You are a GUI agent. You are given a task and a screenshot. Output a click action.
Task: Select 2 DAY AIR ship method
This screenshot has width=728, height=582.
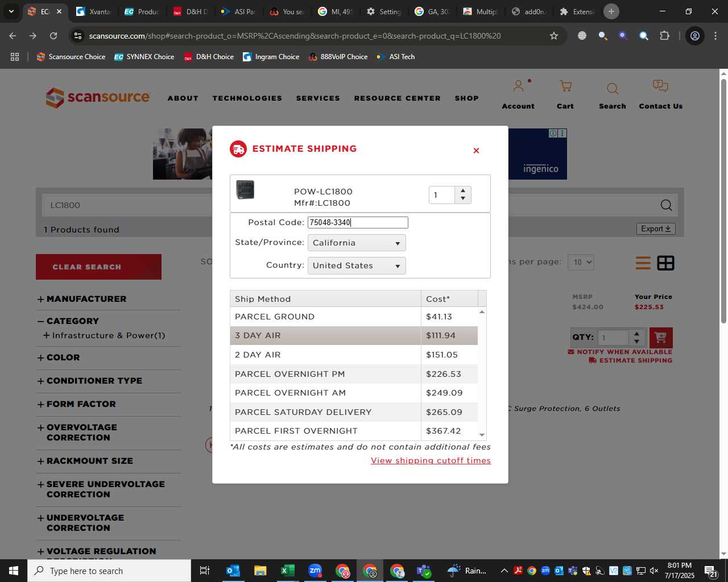pyautogui.click(x=354, y=355)
